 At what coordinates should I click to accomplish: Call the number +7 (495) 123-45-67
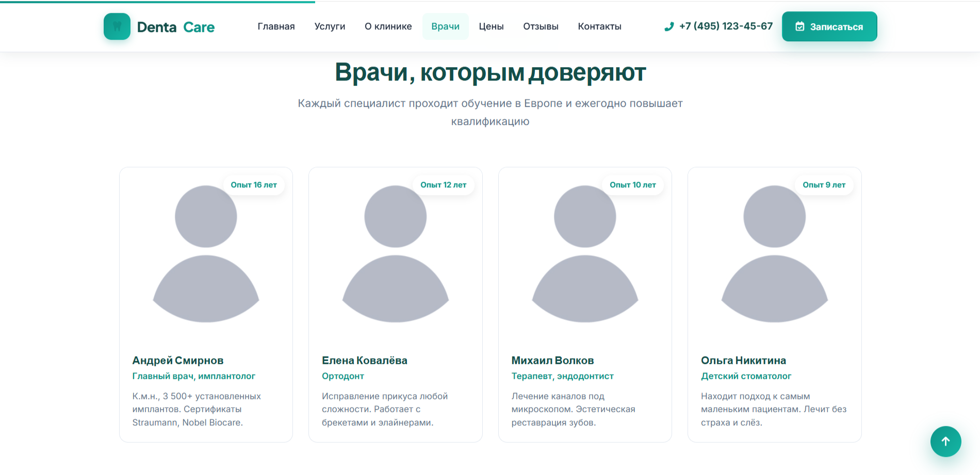pyautogui.click(x=726, y=26)
